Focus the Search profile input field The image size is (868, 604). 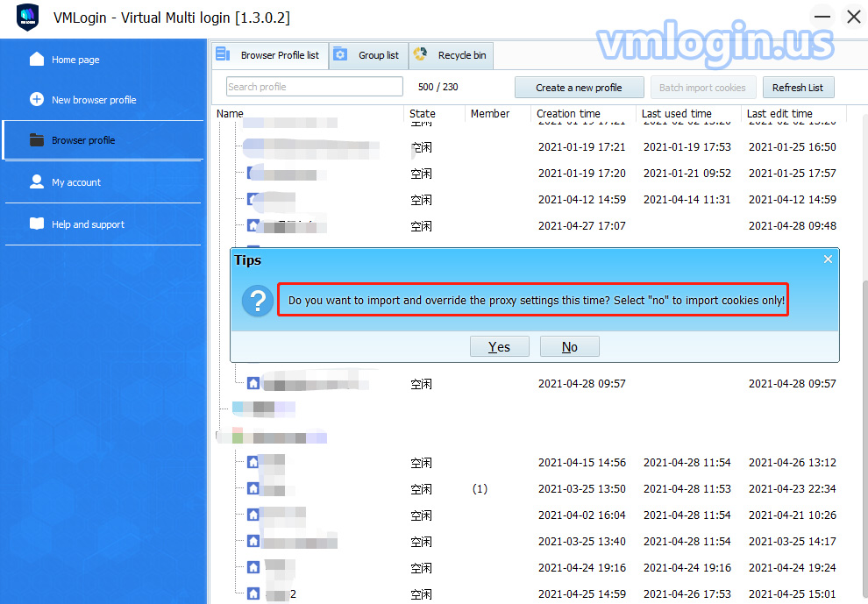click(314, 87)
